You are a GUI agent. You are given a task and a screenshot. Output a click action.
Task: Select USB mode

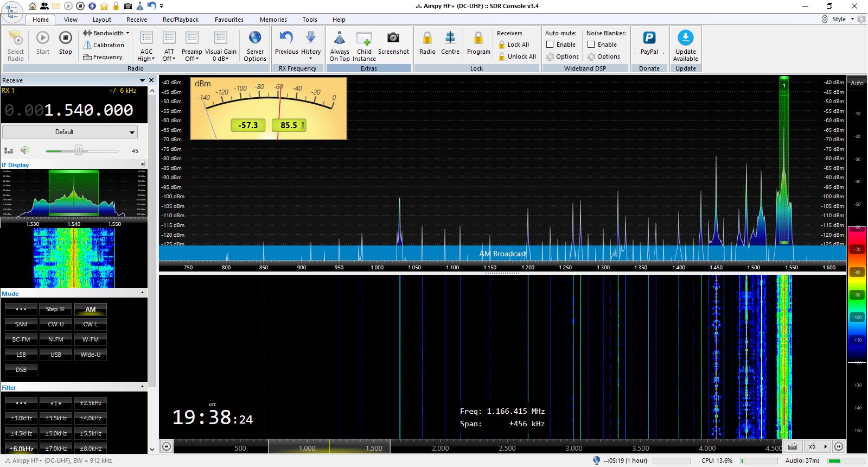click(x=56, y=355)
